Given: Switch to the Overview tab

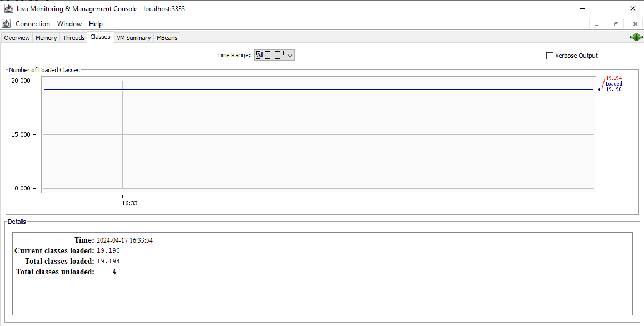Looking at the screenshot, I should click(17, 38).
